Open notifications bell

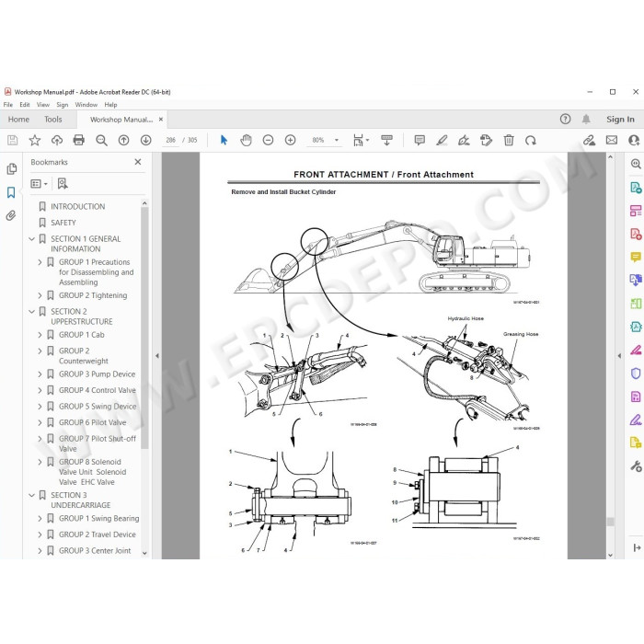586,119
